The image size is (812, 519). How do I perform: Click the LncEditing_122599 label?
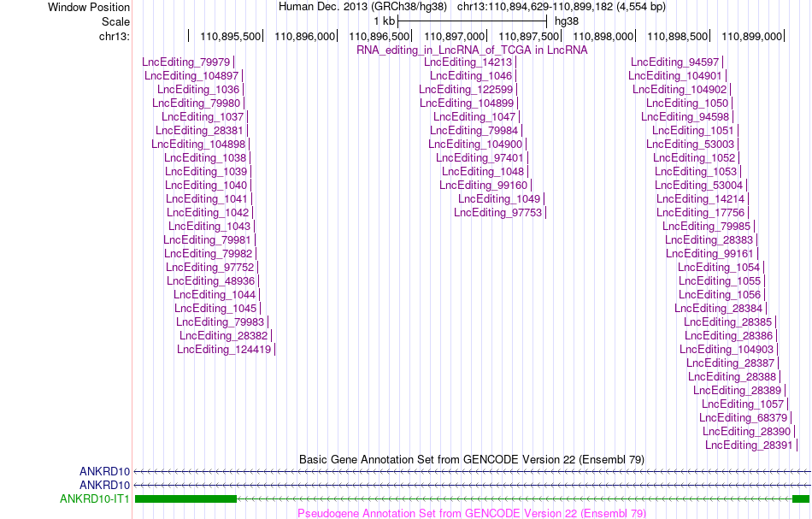(x=466, y=90)
